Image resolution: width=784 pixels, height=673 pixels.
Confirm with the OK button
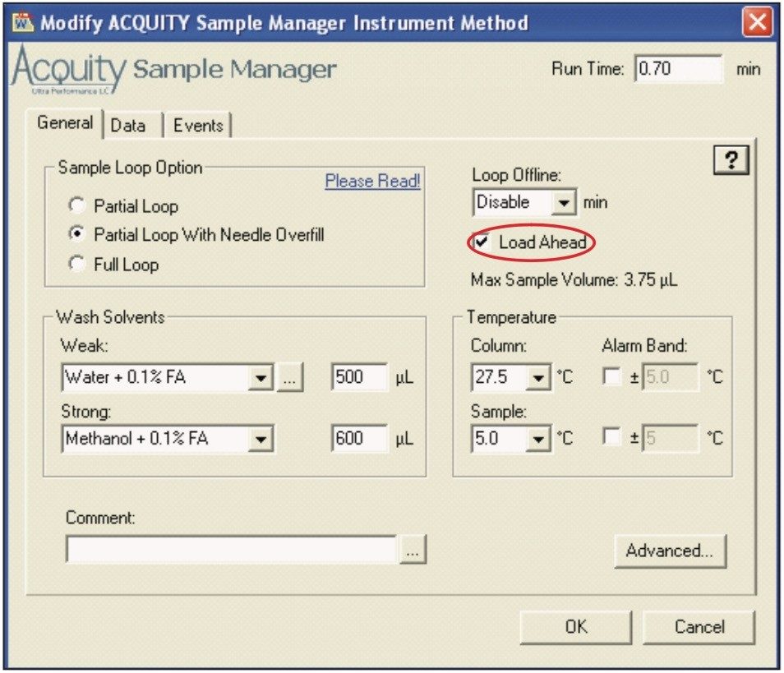click(575, 627)
